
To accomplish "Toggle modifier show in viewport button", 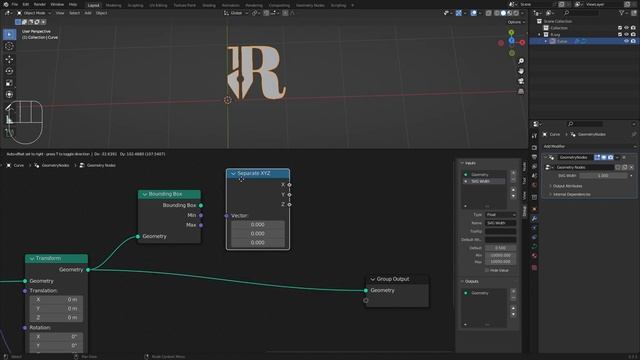I will coord(604,157).
